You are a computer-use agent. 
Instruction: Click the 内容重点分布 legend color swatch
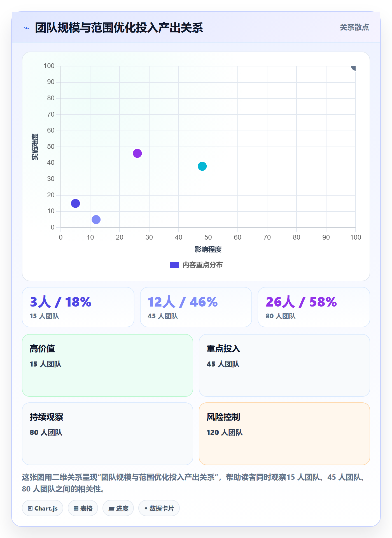[174, 265]
